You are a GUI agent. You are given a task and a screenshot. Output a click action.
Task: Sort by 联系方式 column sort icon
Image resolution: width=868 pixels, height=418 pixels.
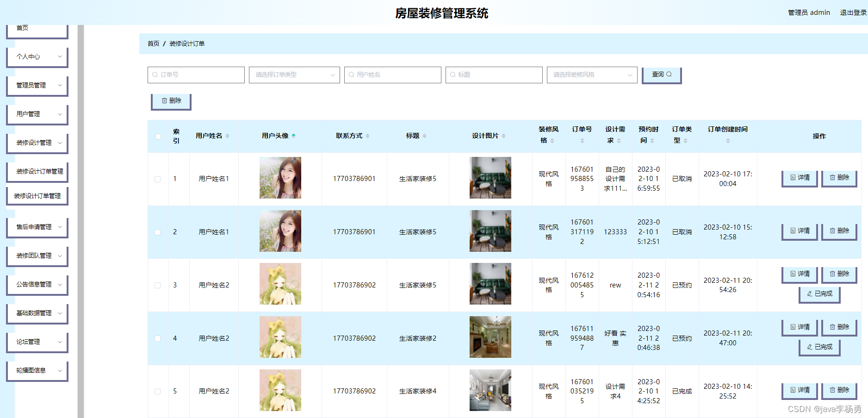point(368,136)
